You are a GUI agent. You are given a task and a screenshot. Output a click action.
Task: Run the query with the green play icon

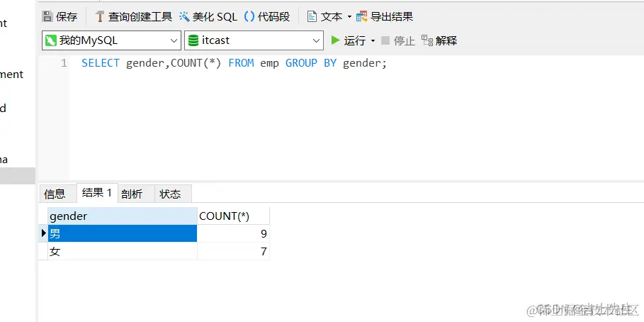[x=336, y=40]
